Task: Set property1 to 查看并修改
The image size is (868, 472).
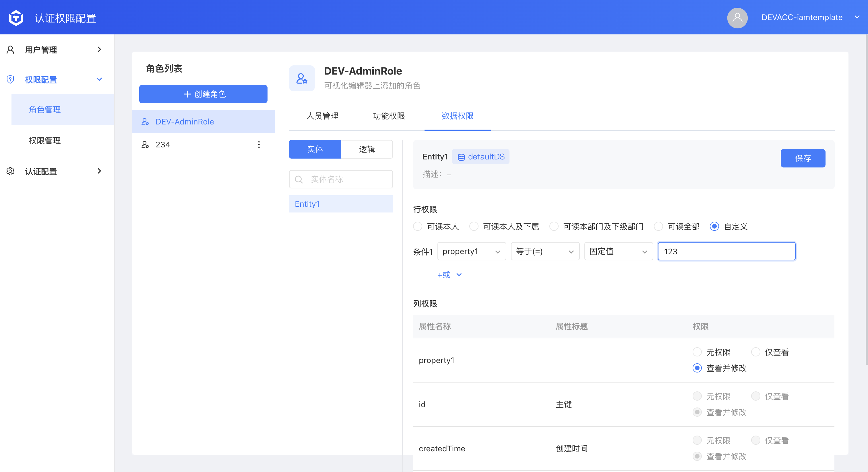Action: (697, 368)
